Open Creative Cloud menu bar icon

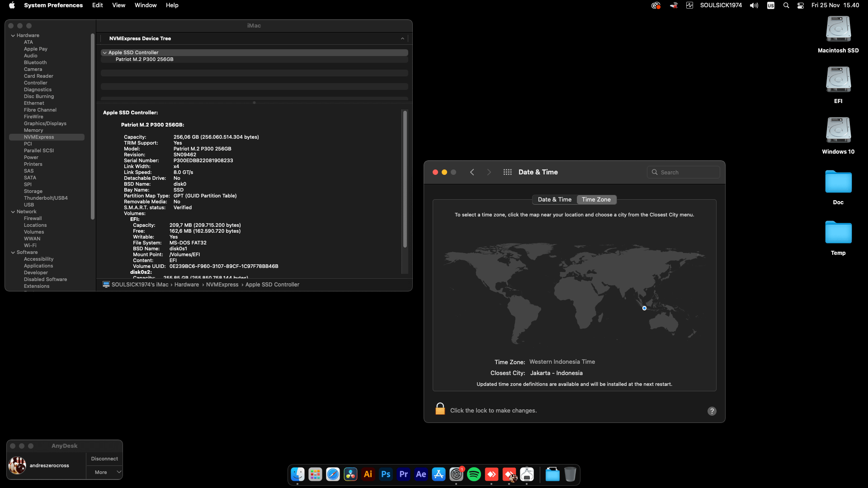(656, 5)
